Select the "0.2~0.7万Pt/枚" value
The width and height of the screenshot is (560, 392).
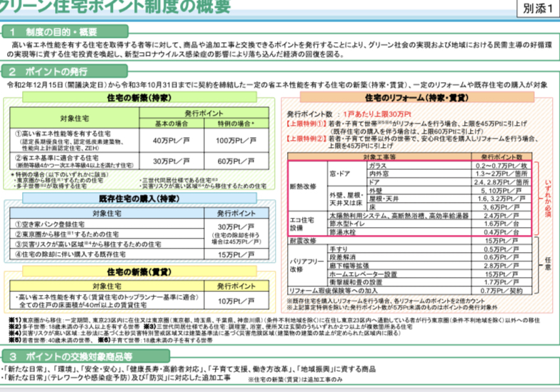pos(501,166)
